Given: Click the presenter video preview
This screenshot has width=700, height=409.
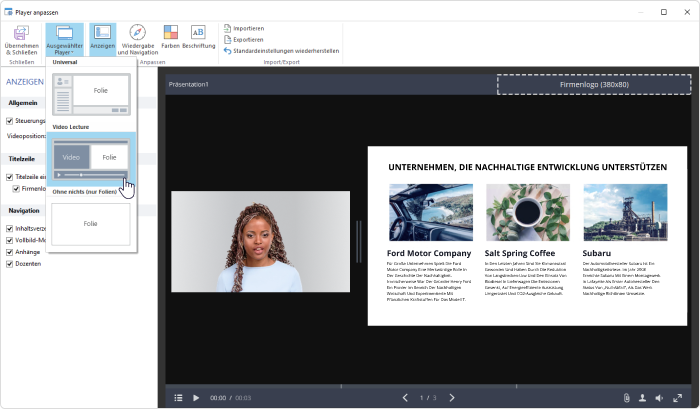Looking at the screenshot, I should tap(260, 242).
